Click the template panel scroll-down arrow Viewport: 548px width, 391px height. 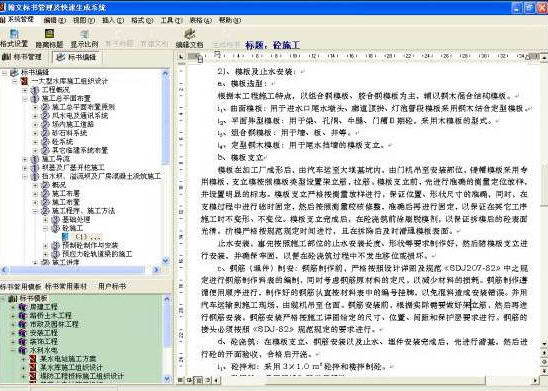(167, 378)
